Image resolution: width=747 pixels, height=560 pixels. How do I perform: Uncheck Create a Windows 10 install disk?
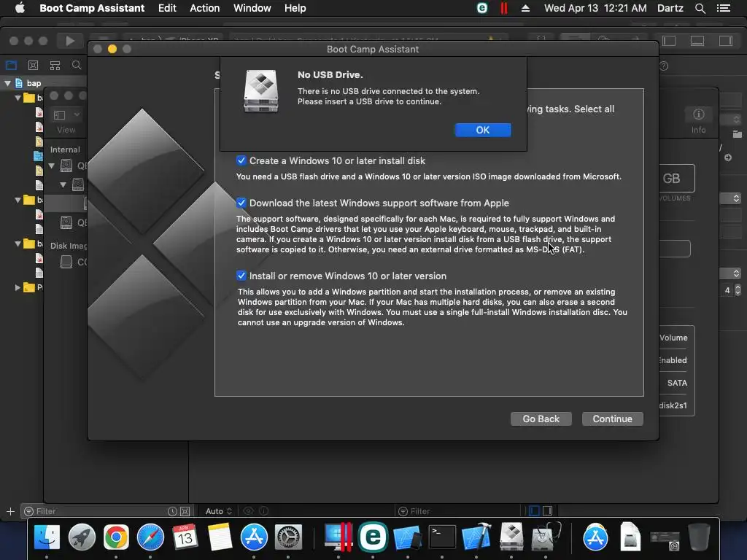click(241, 160)
